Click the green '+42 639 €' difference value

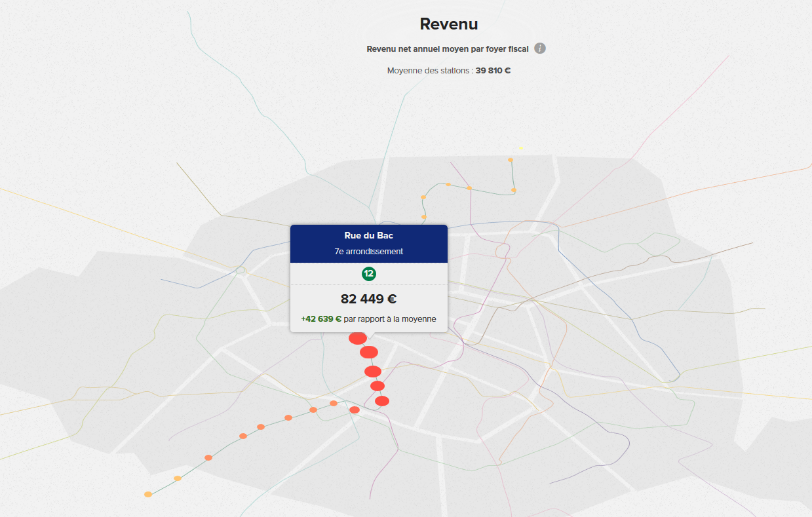[321, 319]
